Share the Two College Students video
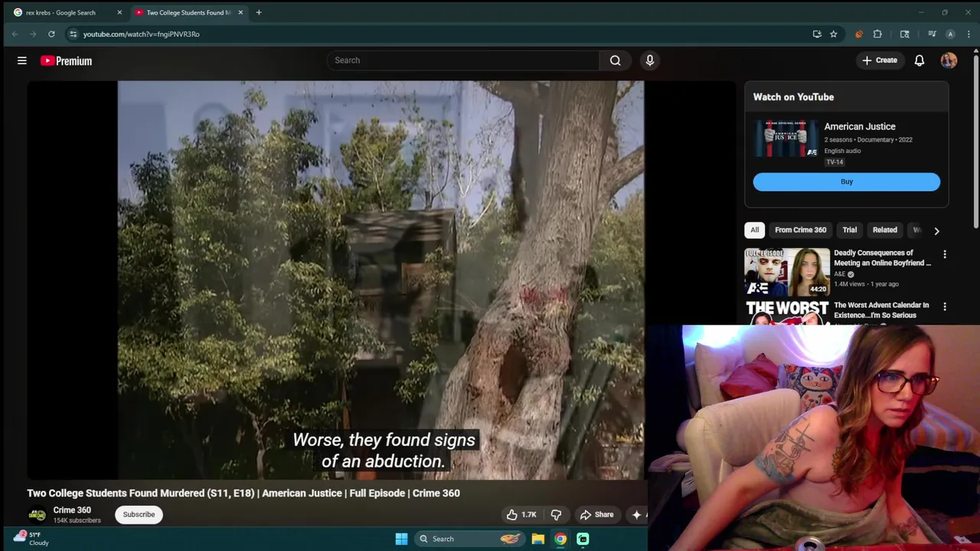Screen dimensions: 980x551 point(596,514)
